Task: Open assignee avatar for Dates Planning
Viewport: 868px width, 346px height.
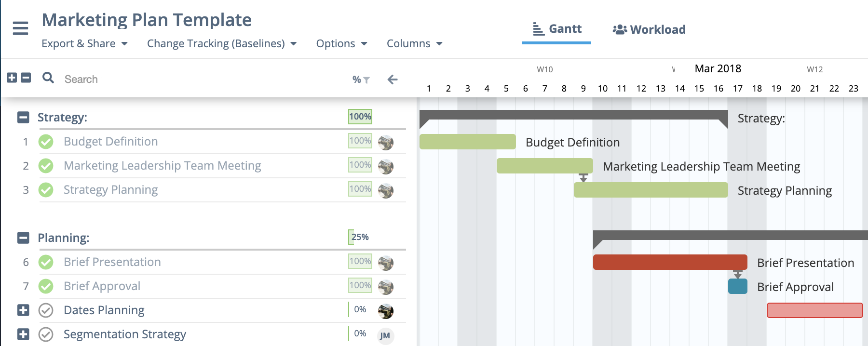Action: coord(386,311)
